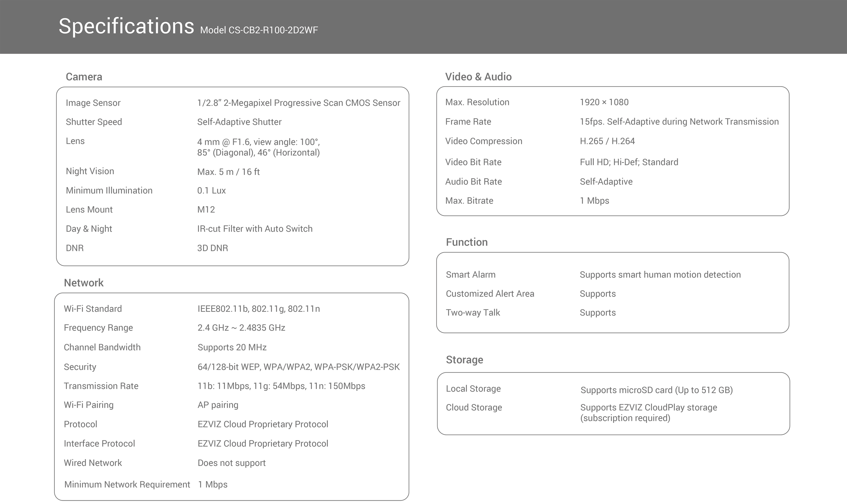Viewport: 847px width, 504px height.
Task: Click the Image Sensor label
Action: pos(93,103)
